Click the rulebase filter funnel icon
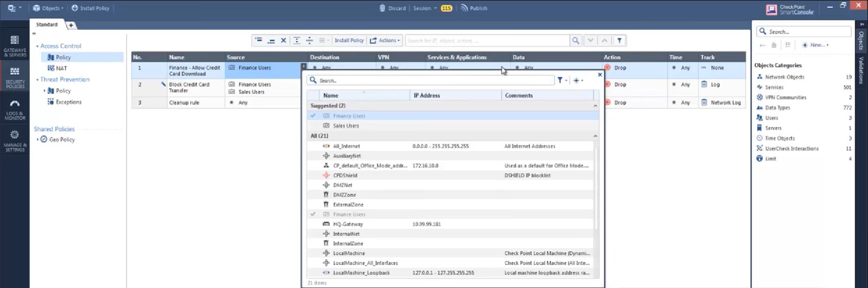Viewport: 868px width, 288px height. pos(619,41)
